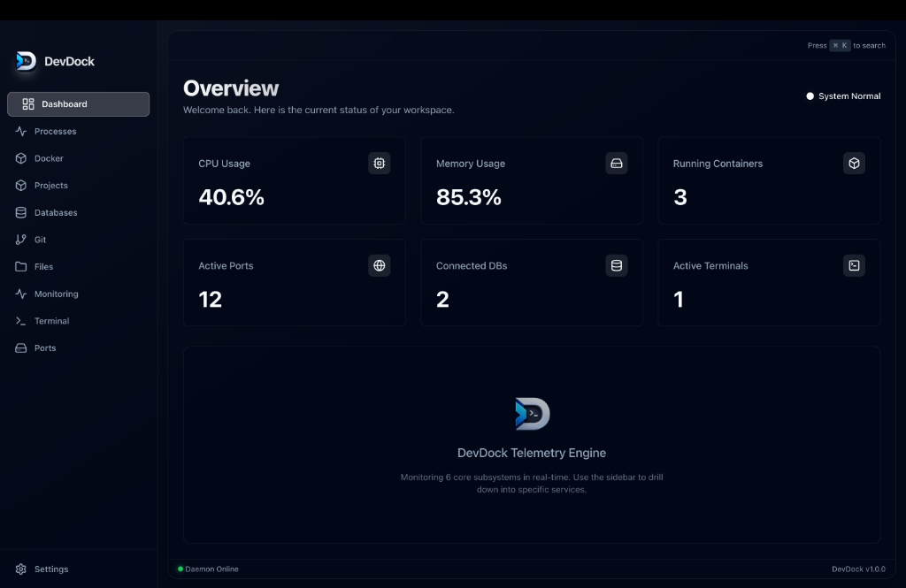
Task: Click the Overview heading
Action: click(231, 88)
